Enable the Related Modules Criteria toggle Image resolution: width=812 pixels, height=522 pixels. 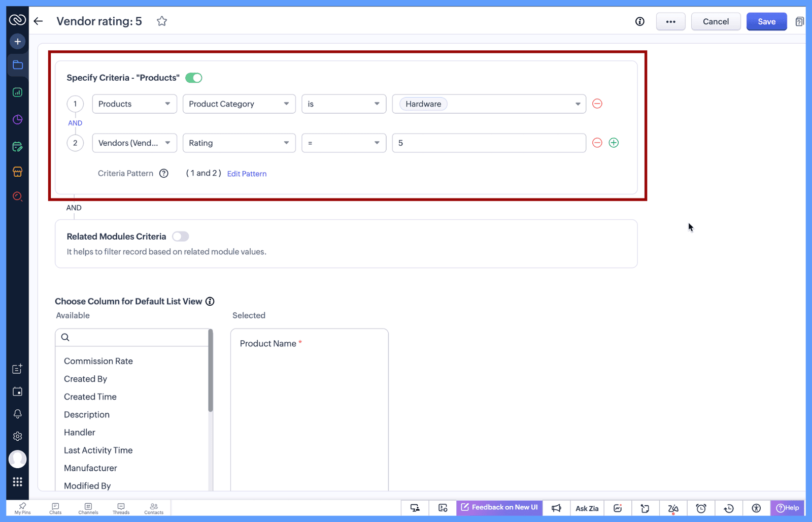click(180, 237)
